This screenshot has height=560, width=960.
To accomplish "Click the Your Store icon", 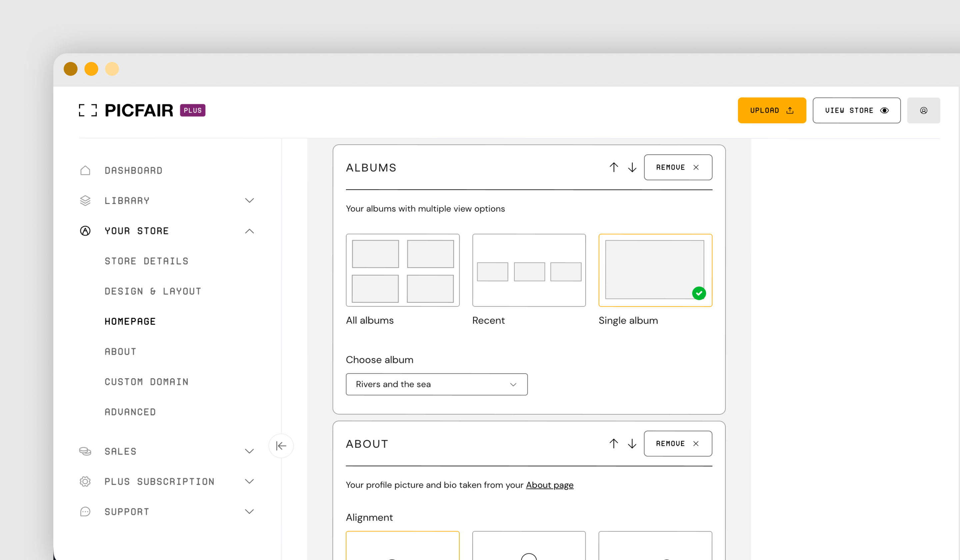I will pyautogui.click(x=85, y=231).
